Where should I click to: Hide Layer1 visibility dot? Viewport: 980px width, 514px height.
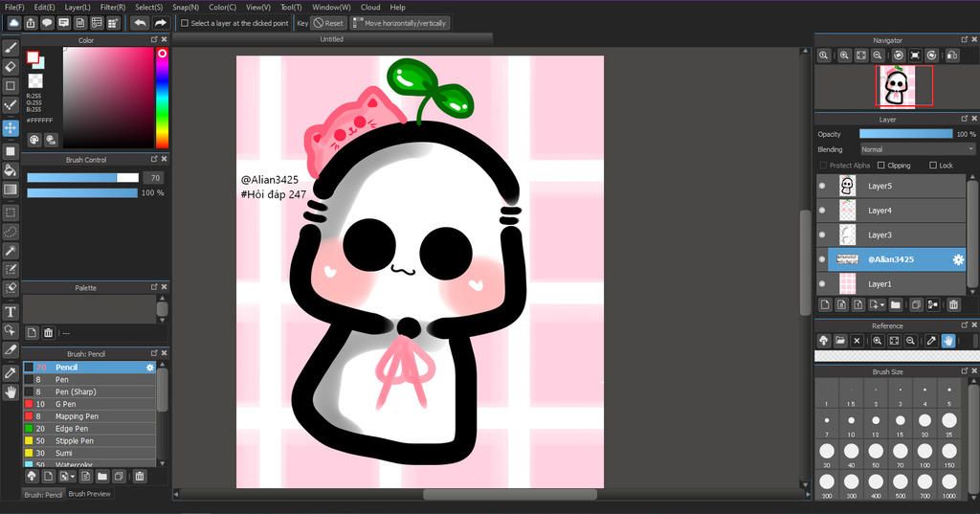click(x=822, y=284)
